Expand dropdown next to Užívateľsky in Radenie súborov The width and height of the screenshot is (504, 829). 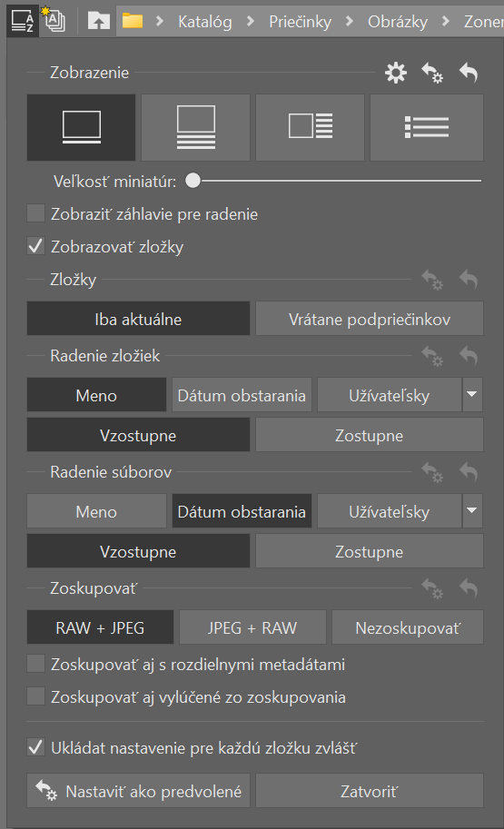point(472,510)
